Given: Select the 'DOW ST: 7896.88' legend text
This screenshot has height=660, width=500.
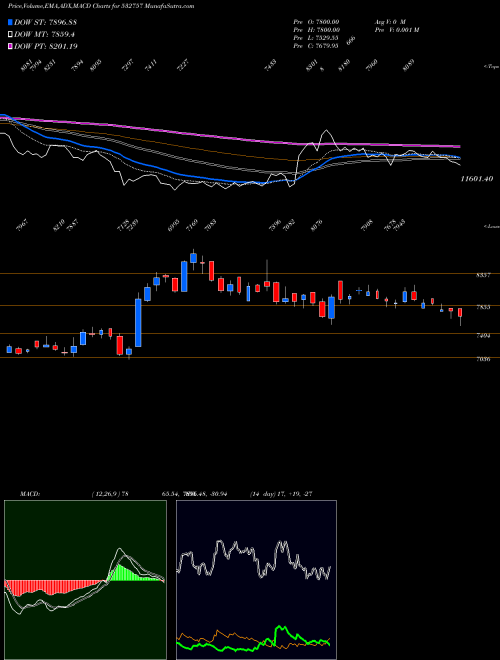Looking at the screenshot, I should pos(45,22).
